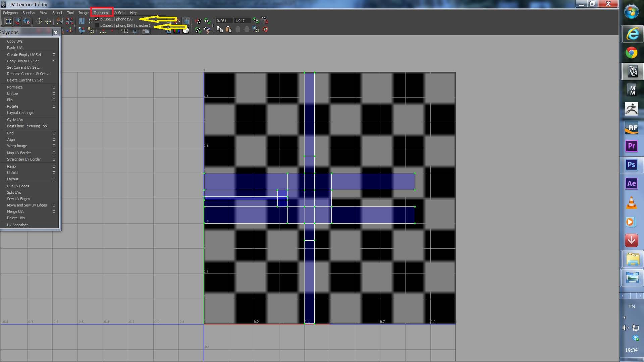Screen dimensions: 644x362
Task: Open the Textures menu
Action: point(101,13)
